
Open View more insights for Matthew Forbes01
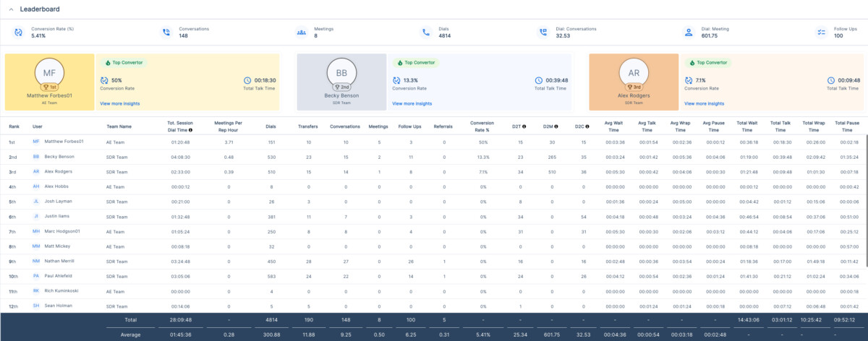120,104
